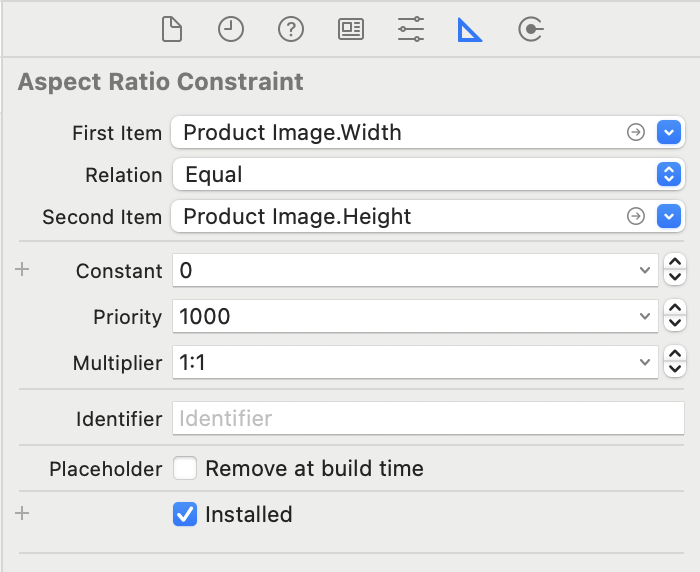Toggle Remove at build time checkbox
Screen dimensions: 700x572
click(185, 468)
